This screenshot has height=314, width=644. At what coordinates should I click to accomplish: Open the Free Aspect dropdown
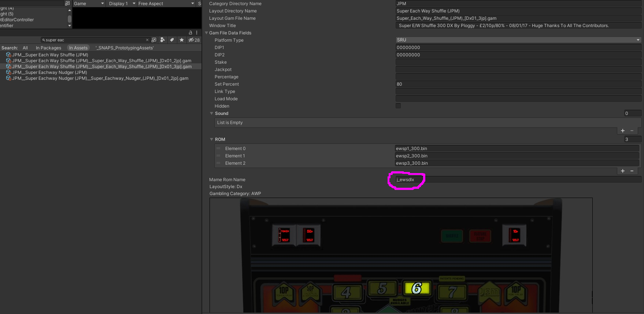click(x=166, y=4)
